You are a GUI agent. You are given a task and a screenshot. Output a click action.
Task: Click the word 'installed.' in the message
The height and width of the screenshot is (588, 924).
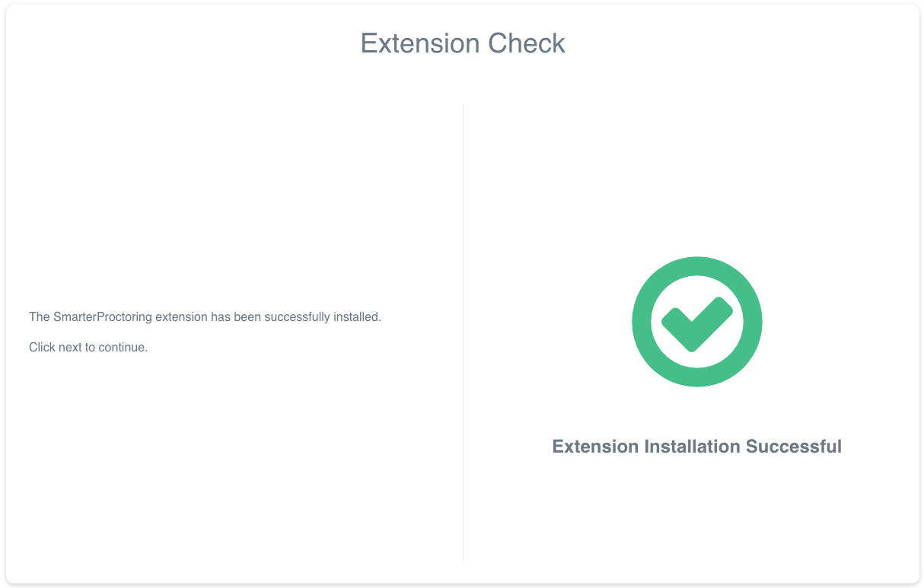pyautogui.click(x=357, y=316)
